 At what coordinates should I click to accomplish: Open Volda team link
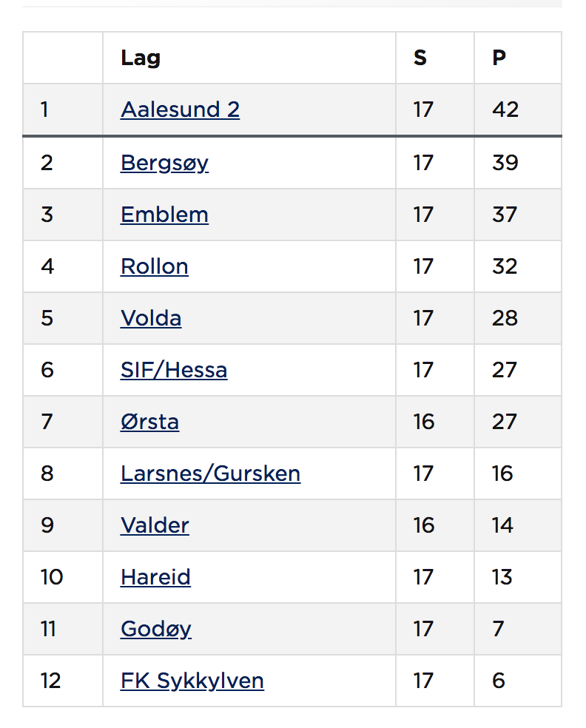[151, 317]
